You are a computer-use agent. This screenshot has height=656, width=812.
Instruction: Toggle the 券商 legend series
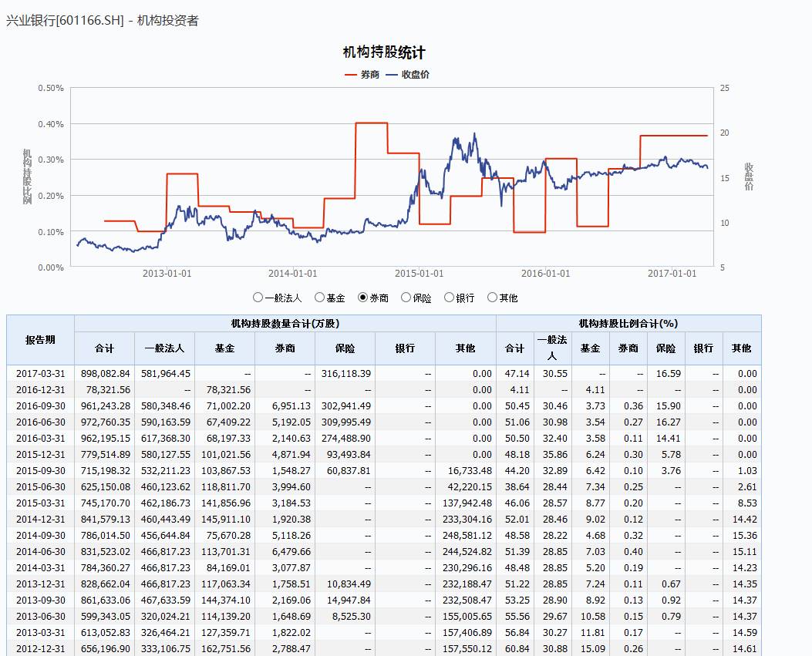tap(362, 75)
